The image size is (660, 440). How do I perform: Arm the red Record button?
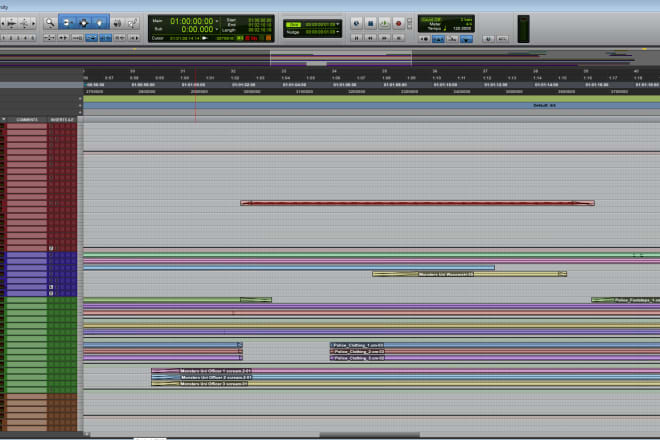[x=398, y=22]
